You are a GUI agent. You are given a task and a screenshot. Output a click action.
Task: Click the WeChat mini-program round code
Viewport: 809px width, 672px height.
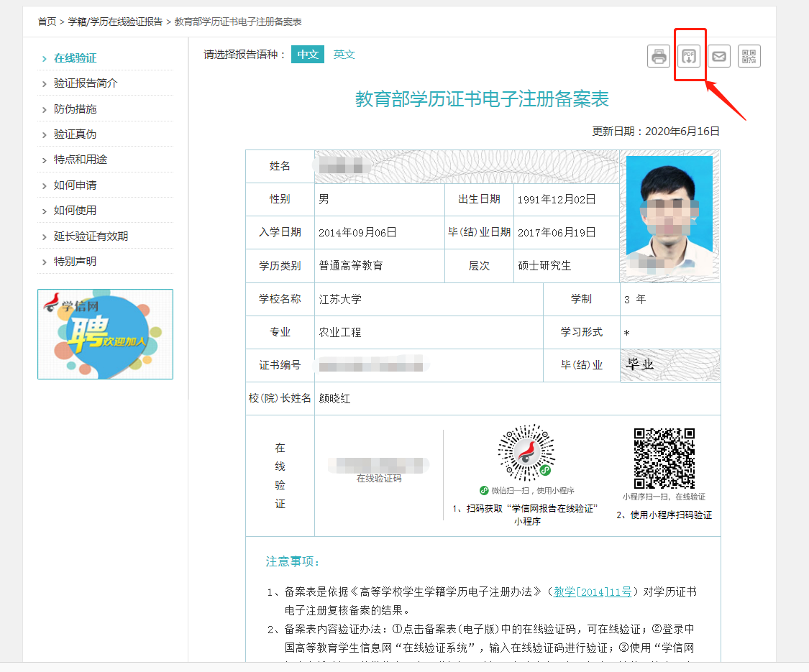pos(526,454)
